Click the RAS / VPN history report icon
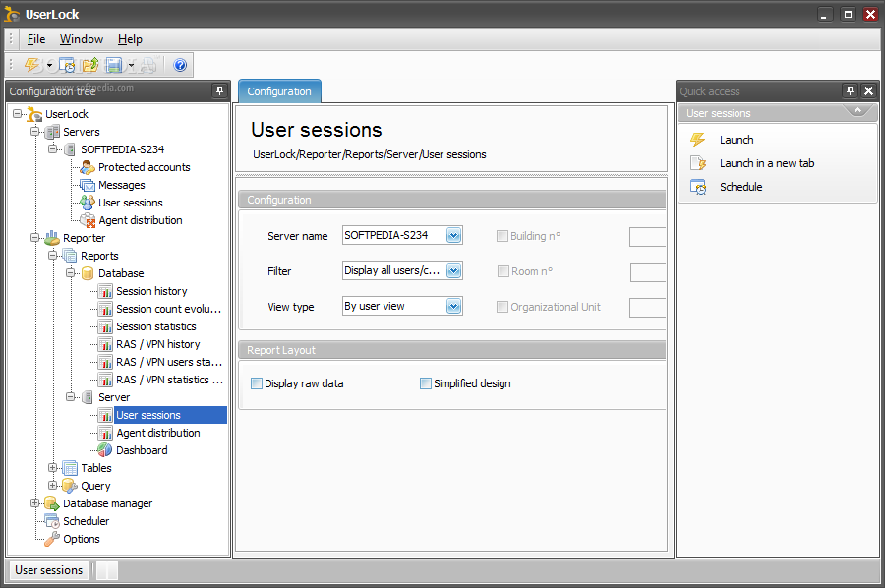 click(105, 344)
